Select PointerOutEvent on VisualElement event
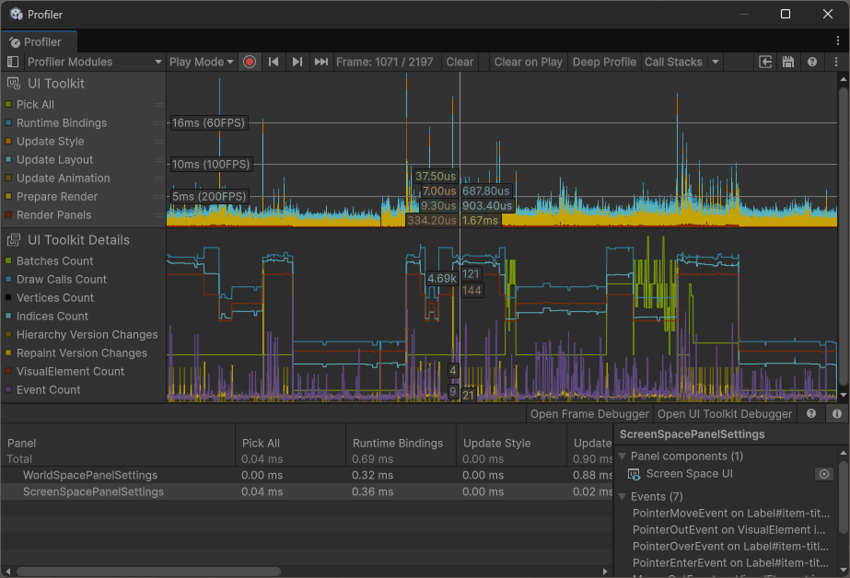The width and height of the screenshot is (850, 578). 729,530
